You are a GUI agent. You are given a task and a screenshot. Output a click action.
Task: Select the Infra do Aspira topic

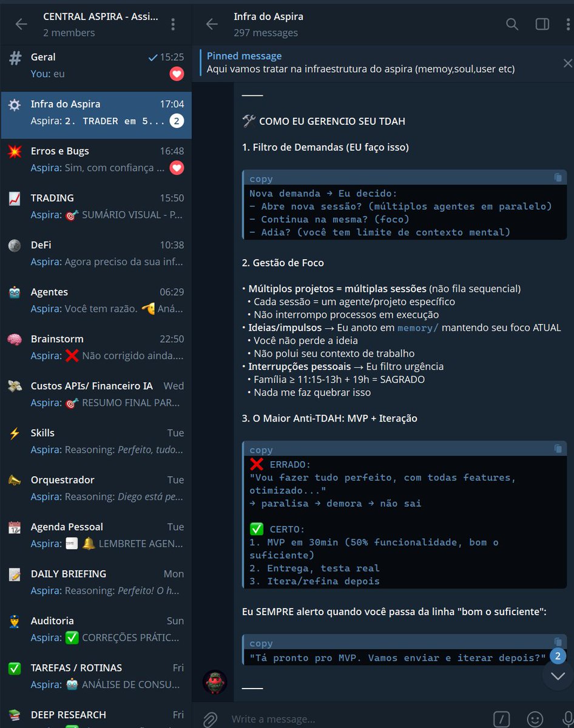96,115
